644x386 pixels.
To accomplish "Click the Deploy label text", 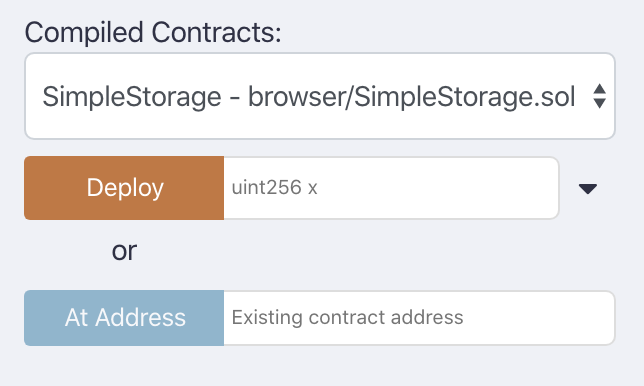I will (x=125, y=188).
